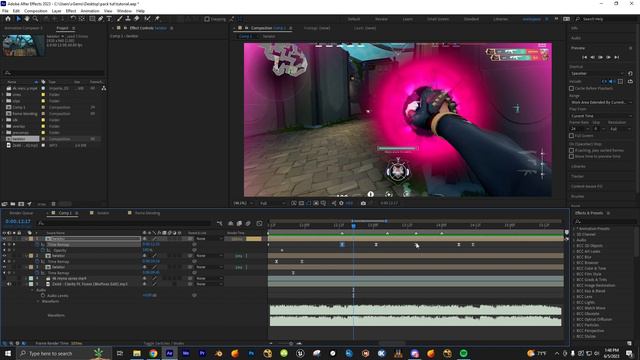Open the Effect menu
Image resolution: width=640 pixels, height=360 pixels.
pyautogui.click(x=71, y=11)
